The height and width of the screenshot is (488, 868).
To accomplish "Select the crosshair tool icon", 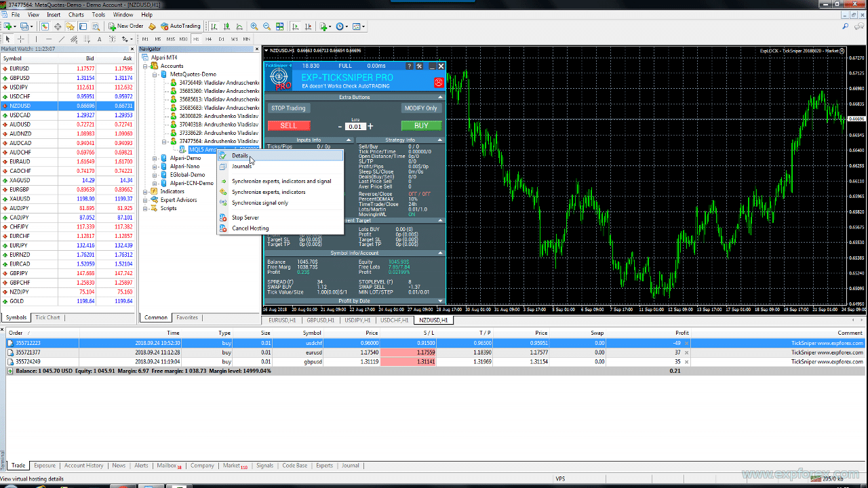I will click(x=21, y=39).
